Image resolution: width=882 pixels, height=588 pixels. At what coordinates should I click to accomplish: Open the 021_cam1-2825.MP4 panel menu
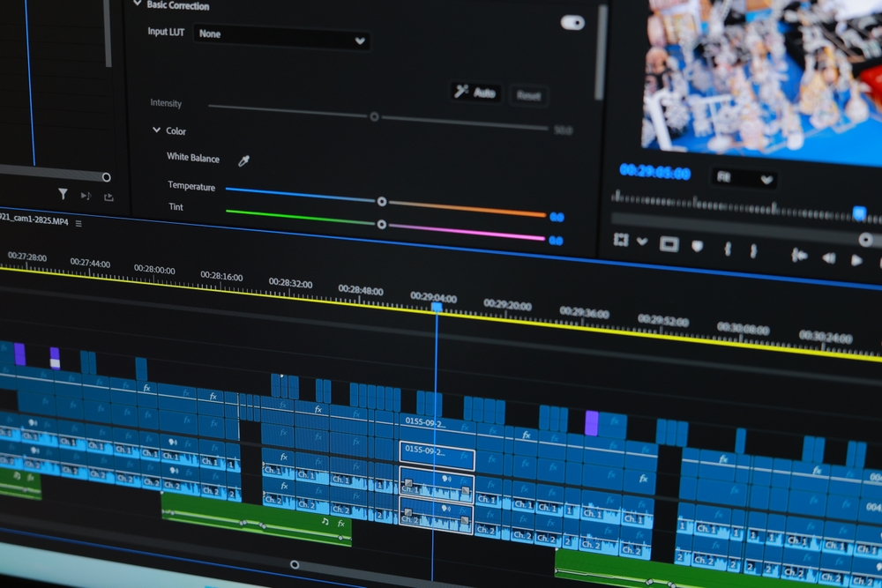[78, 223]
